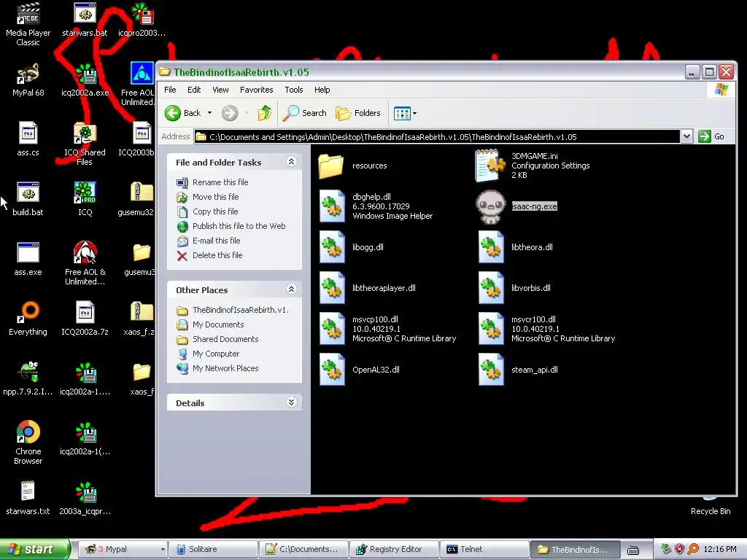Click the Address path field
The height and width of the screenshot is (560, 747).
pos(437,136)
